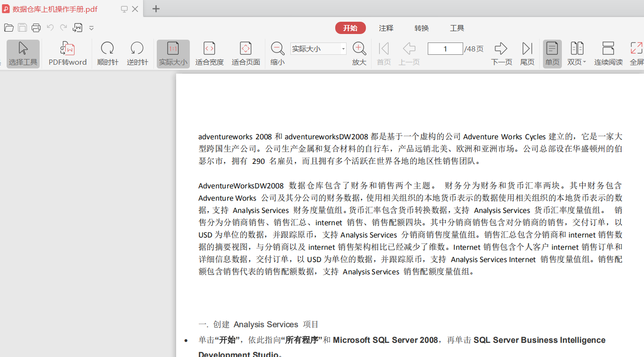Print the document via printer icon
Image resolution: width=644 pixels, height=357 pixels.
[x=36, y=28]
